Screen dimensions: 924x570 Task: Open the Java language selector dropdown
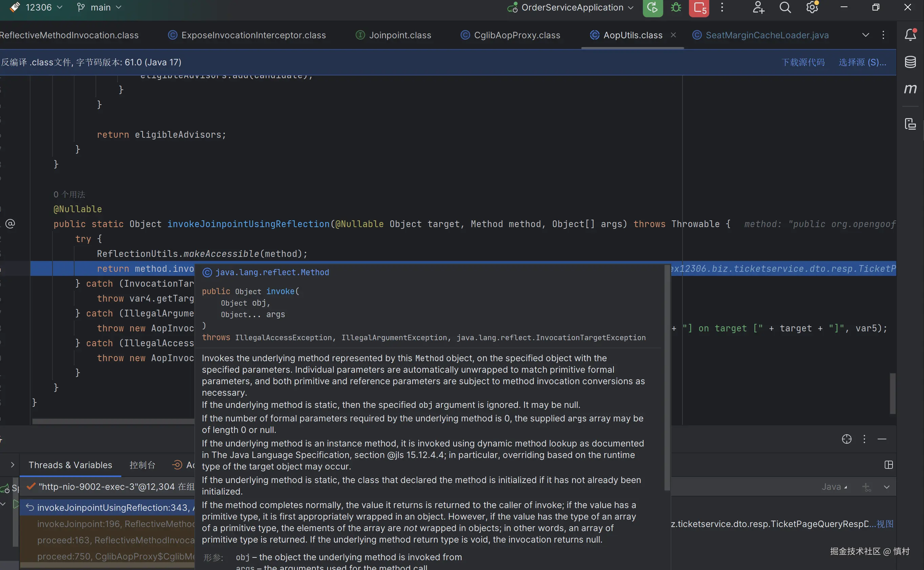click(x=834, y=487)
